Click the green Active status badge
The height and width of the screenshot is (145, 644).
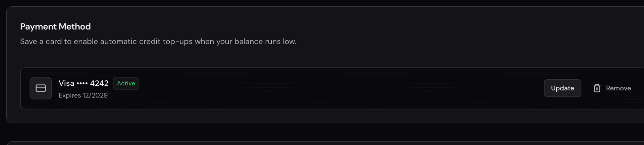[126, 83]
